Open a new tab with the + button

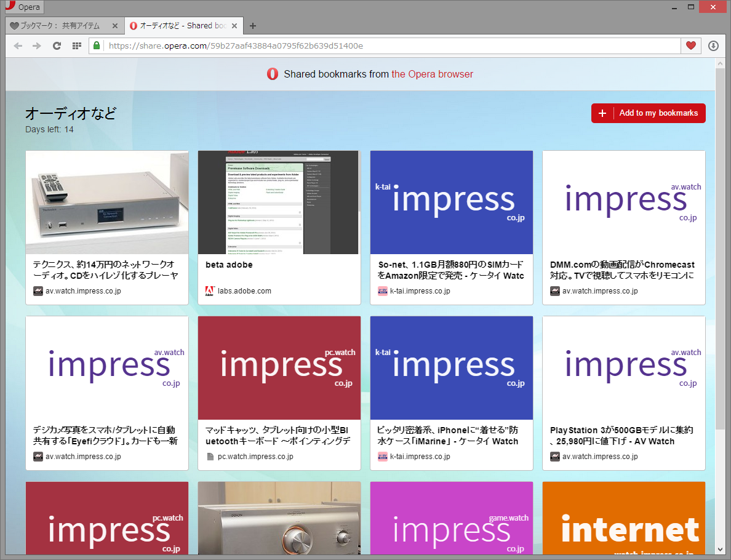click(253, 25)
